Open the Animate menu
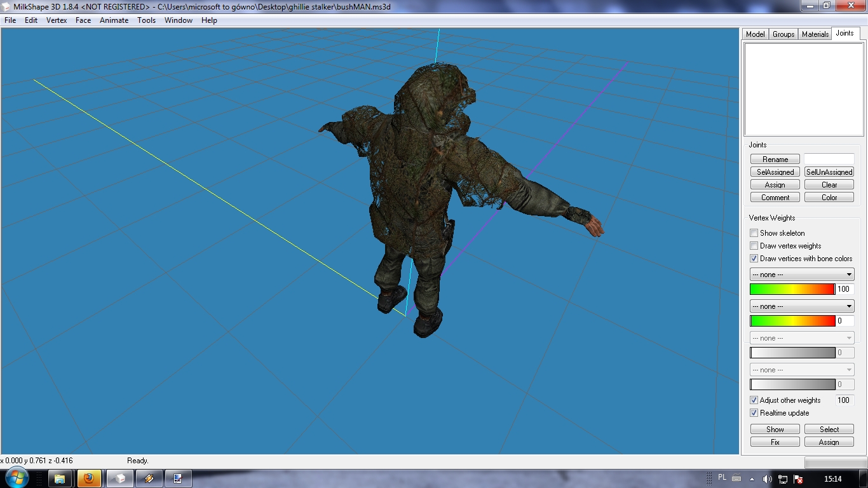This screenshot has width=868, height=488. point(114,20)
